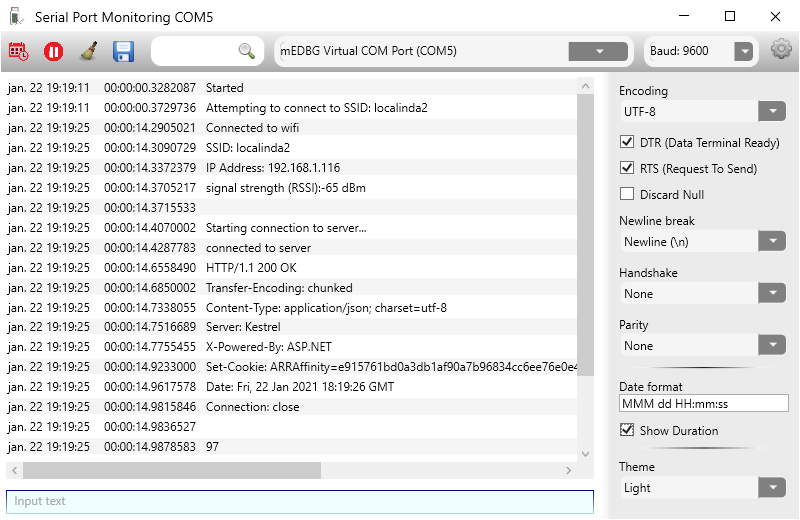Expand the Newline break dropdown

[772, 241]
